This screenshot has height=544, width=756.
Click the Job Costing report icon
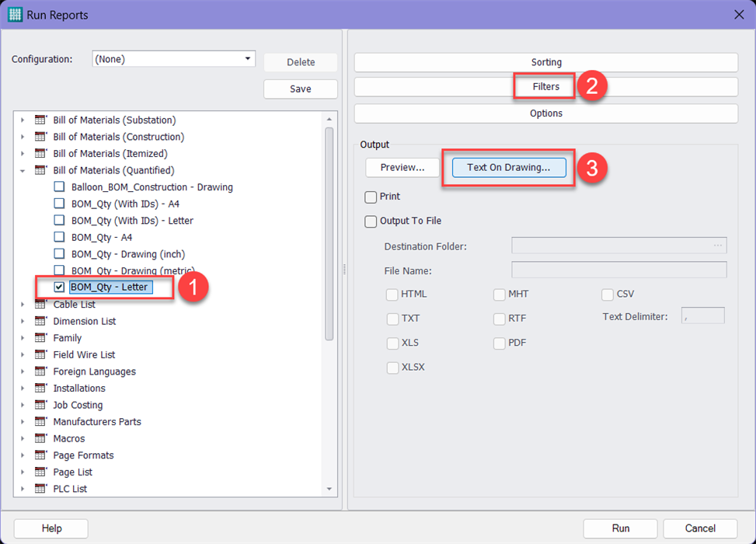tap(40, 404)
